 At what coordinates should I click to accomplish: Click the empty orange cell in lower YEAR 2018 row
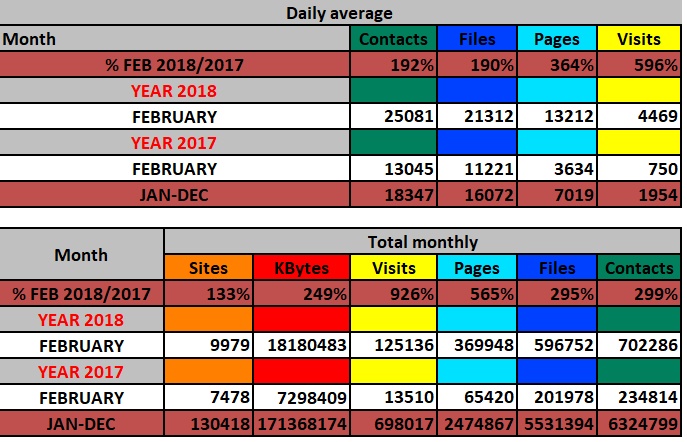[x=206, y=320]
